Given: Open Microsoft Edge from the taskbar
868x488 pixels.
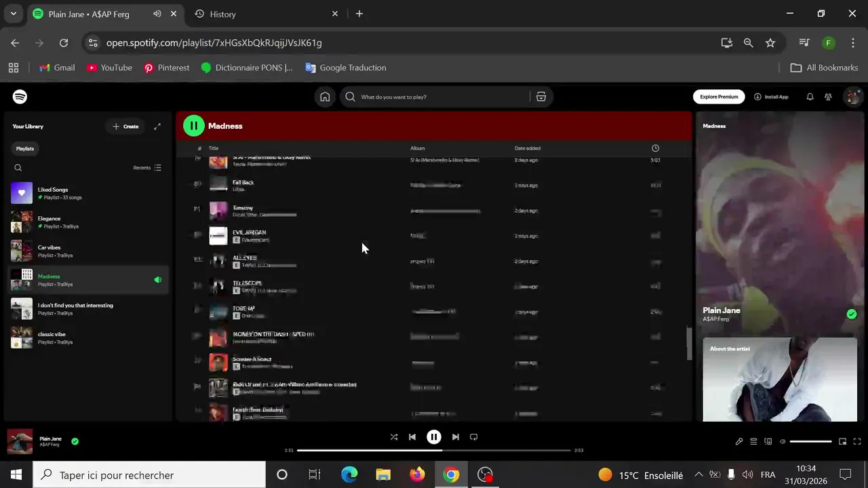Looking at the screenshot, I should coord(349,475).
